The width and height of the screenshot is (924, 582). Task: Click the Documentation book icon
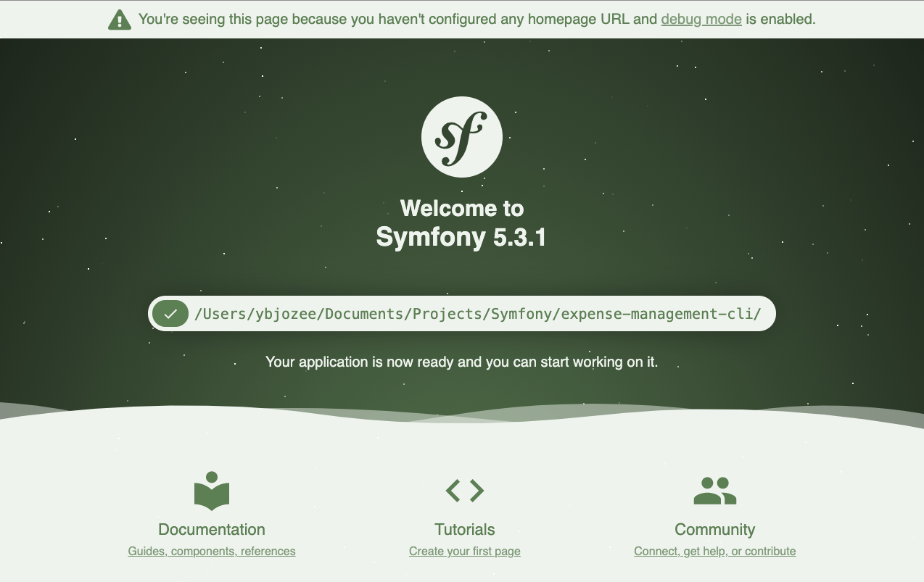click(212, 491)
